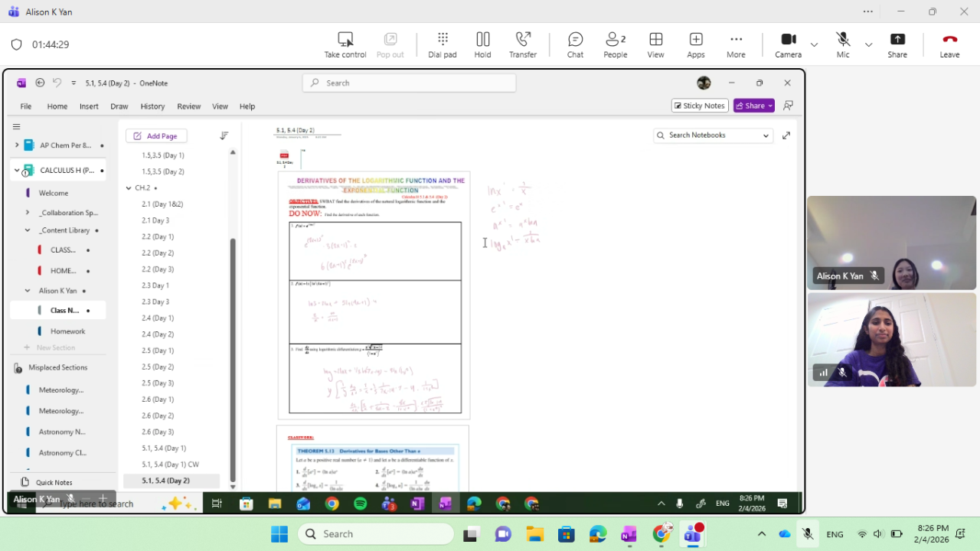Open the Draw tab in OneNote
Screen dimensions: 980x551
pos(119,106)
